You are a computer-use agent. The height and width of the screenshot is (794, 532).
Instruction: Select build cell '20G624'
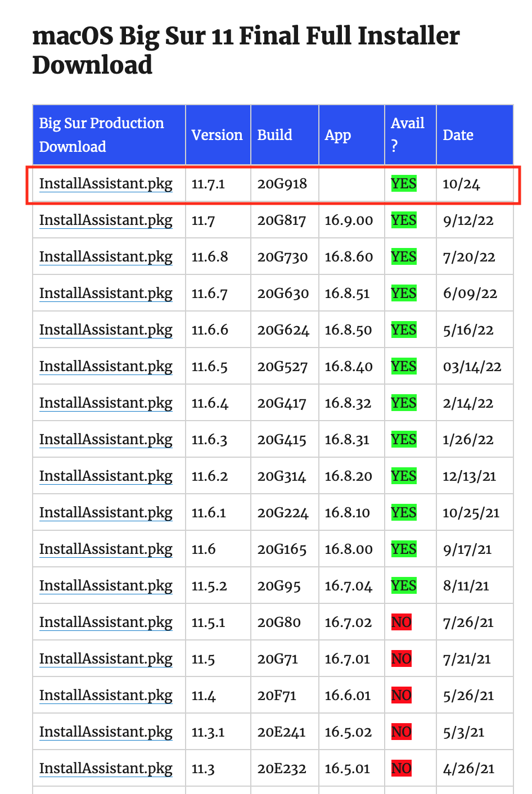pyautogui.click(x=283, y=330)
